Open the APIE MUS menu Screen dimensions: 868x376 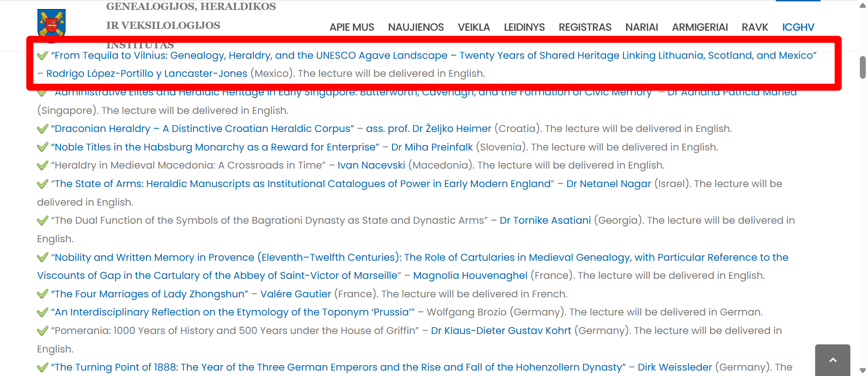pos(352,27)
